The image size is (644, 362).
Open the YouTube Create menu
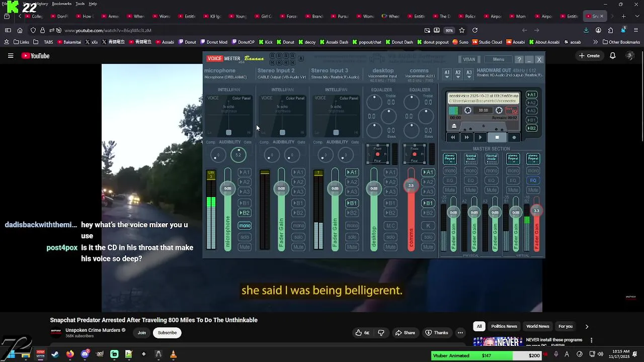(589, 56)
